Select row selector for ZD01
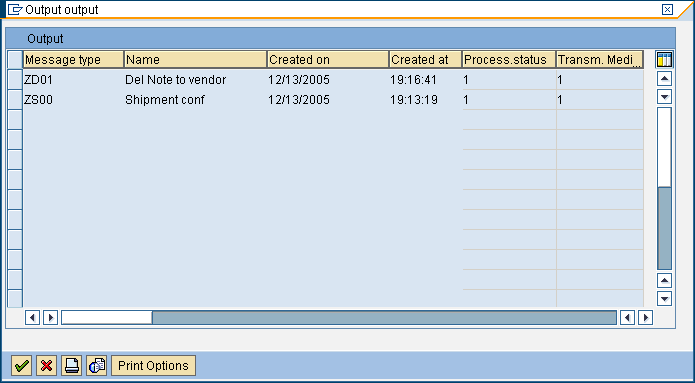This screenshot has height=383, width=695. tap(15, 80)
